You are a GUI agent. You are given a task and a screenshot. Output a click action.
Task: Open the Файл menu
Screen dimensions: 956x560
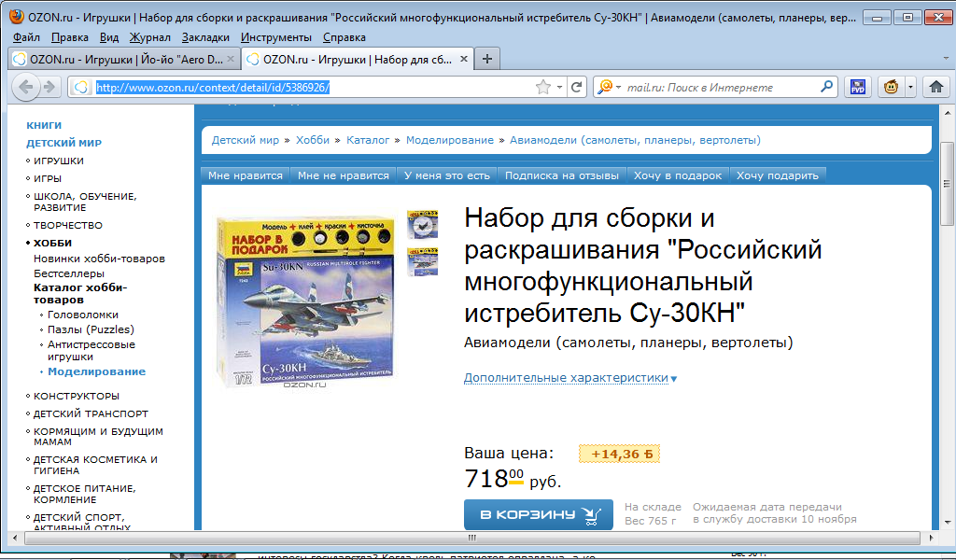26,37
